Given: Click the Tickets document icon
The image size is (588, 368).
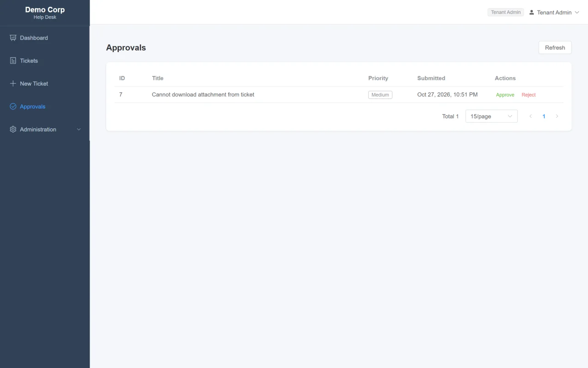Looking at the screenshot, I should pyautogui.click(x=13, y=61).
